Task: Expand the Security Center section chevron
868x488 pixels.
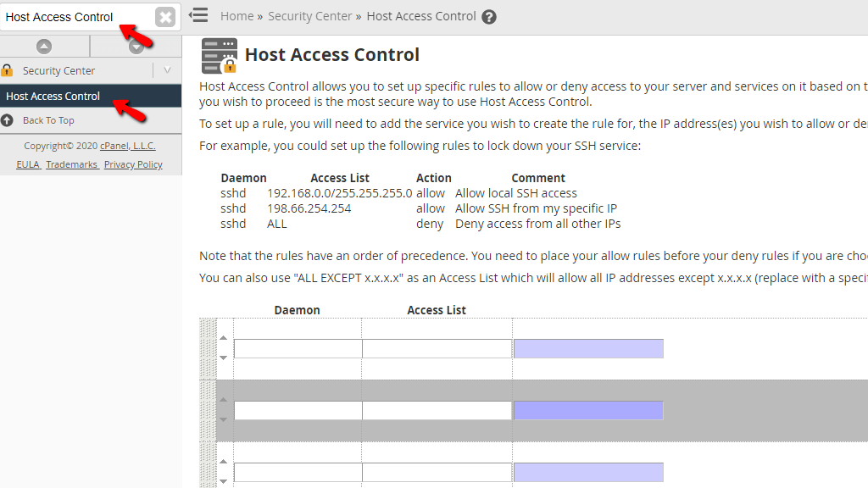Action: [x=166, y=70]
